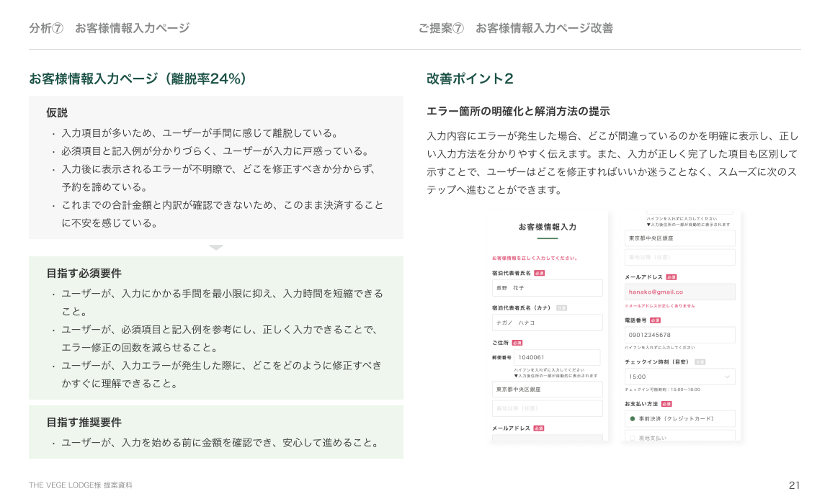Click the ご提案⑦ お客様情報入力ページ改善 header
Image resolution: width=830 pixels, height=504 pixels.
point(515,28)
